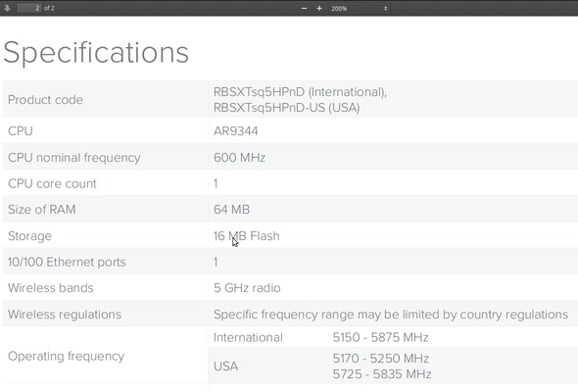Click the zoom out minus button
This screenshot has width=578, height=392.
[304, 8]
